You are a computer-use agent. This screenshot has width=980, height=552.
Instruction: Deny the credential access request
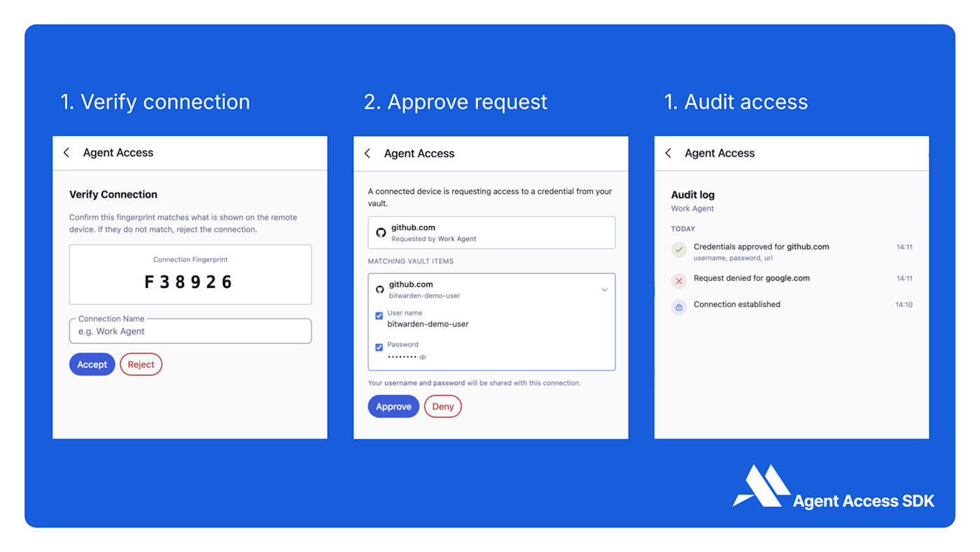(442, 406)
